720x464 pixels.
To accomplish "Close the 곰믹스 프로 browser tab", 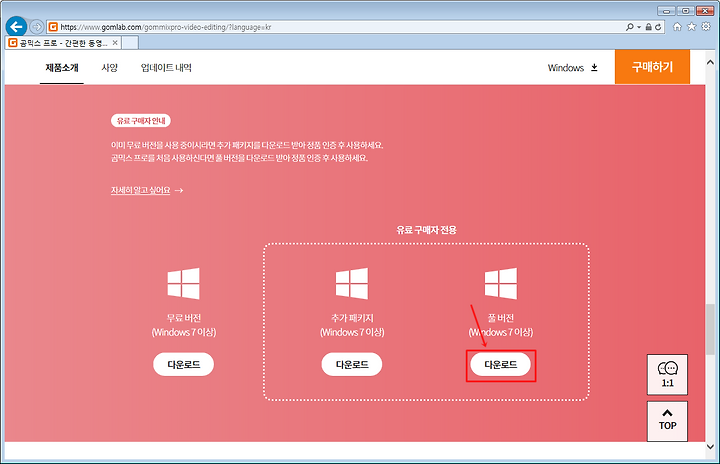I will [115, 43].
